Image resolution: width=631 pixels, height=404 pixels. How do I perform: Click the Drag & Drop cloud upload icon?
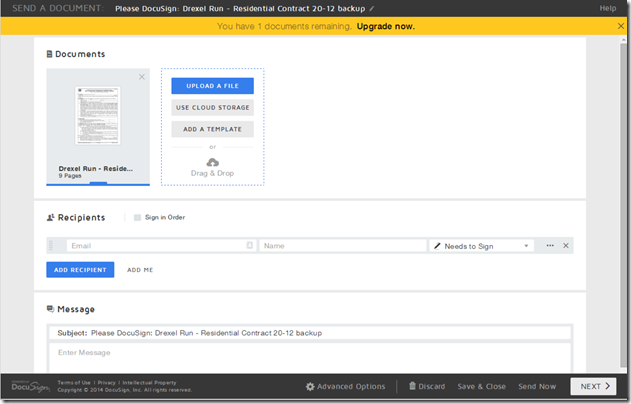(212, 162)
